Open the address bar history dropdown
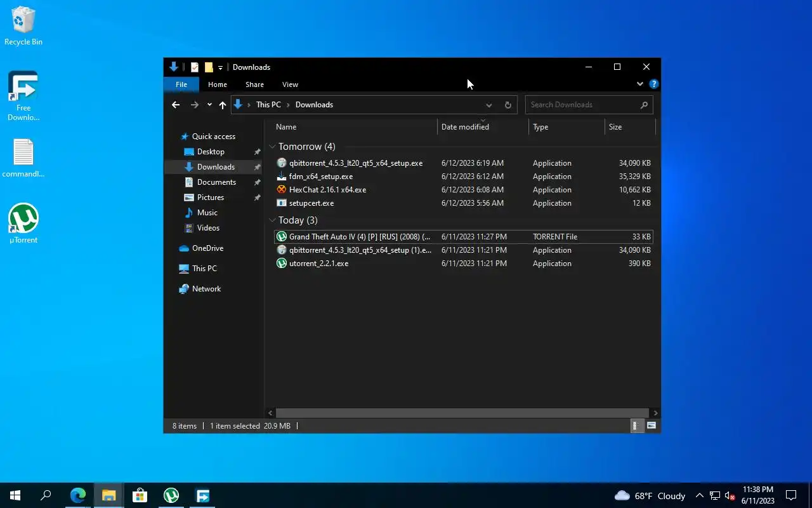The width and height of the screenshot is (812, 508). 488,105
